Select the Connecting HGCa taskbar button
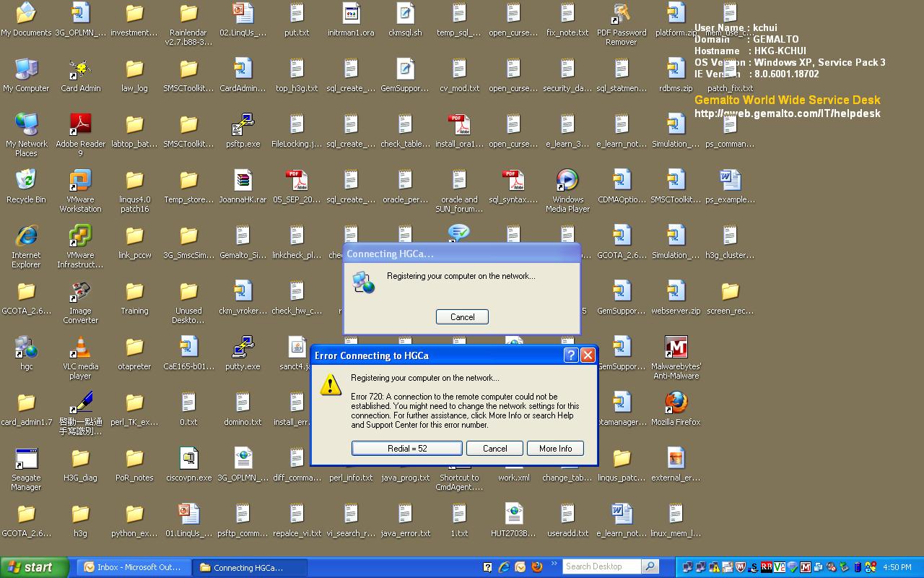Screen dimensions: 924x578 click(x=250, y=567)
